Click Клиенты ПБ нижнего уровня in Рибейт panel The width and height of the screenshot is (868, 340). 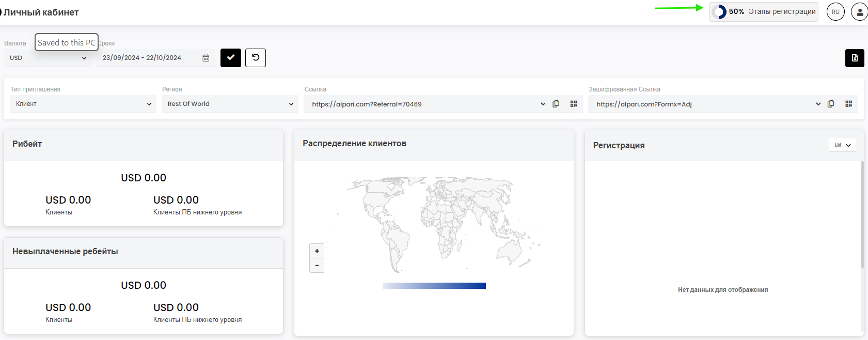[197, 212]
